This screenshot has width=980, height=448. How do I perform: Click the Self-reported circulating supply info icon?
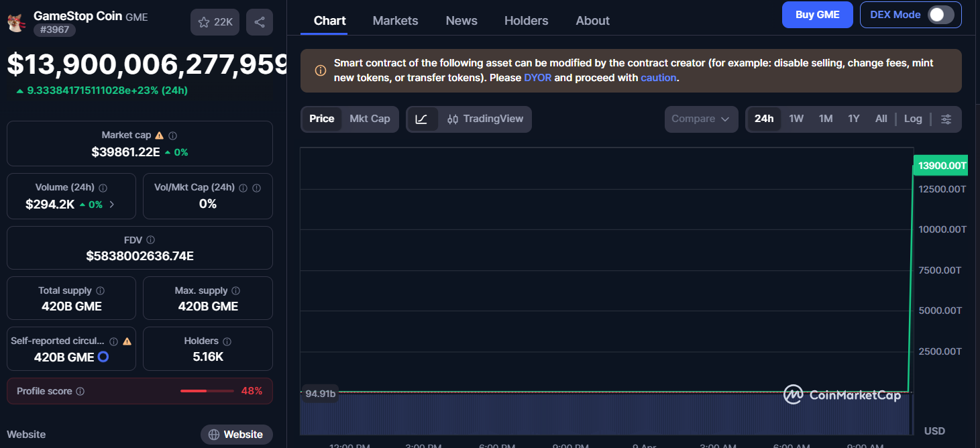(x=114, y=341)
